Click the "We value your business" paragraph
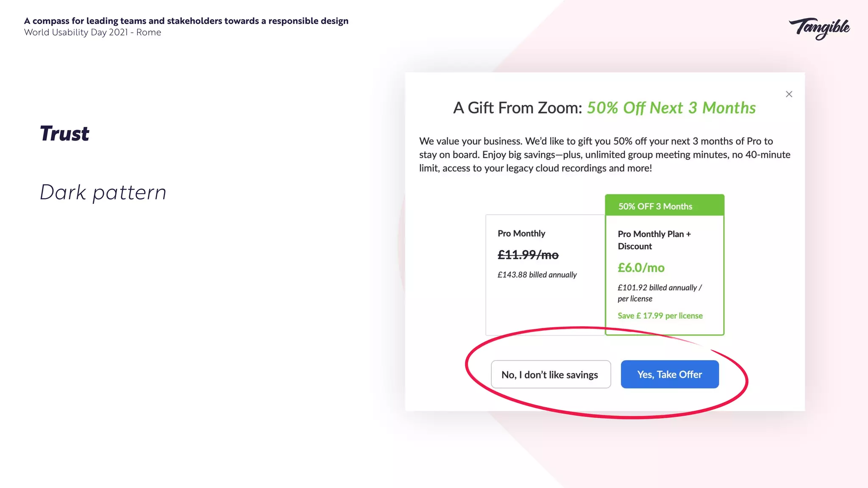 (604, 155)
